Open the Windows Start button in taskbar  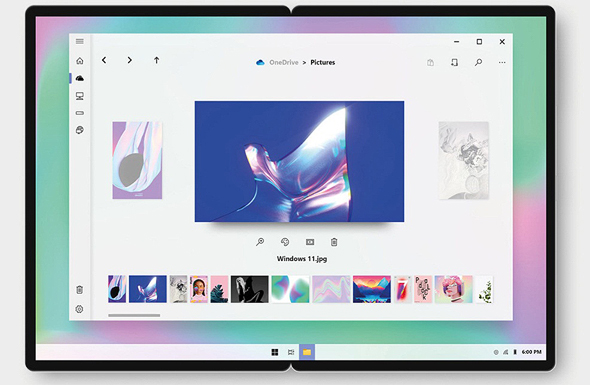275,352
